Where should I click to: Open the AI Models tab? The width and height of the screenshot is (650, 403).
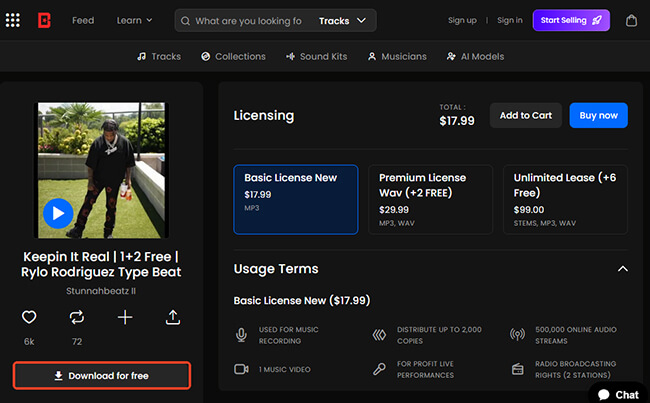click(475, 57)
